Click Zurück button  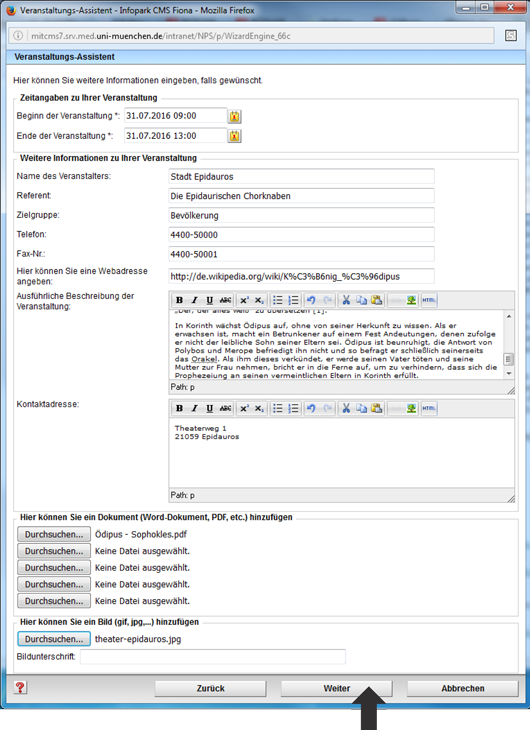[211, 688]
